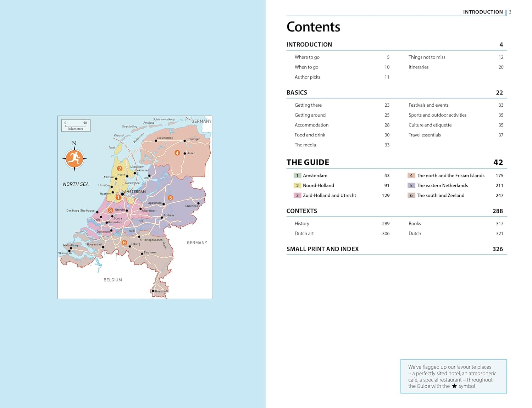This screenshot has width=532, height=408.
Task: Open the Zuid-Holland and Utrecht chapter entry
Action: point(329,195)
